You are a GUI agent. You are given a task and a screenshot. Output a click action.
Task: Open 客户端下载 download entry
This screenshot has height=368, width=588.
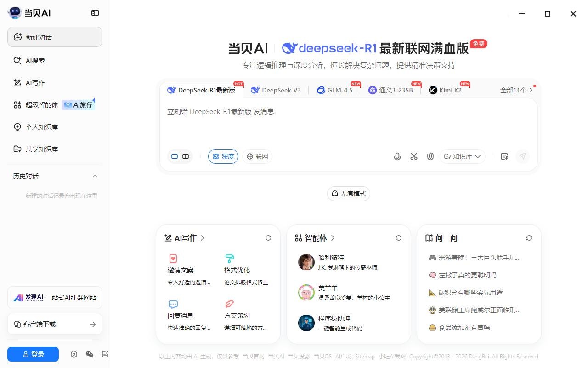[x=55, y=324]
